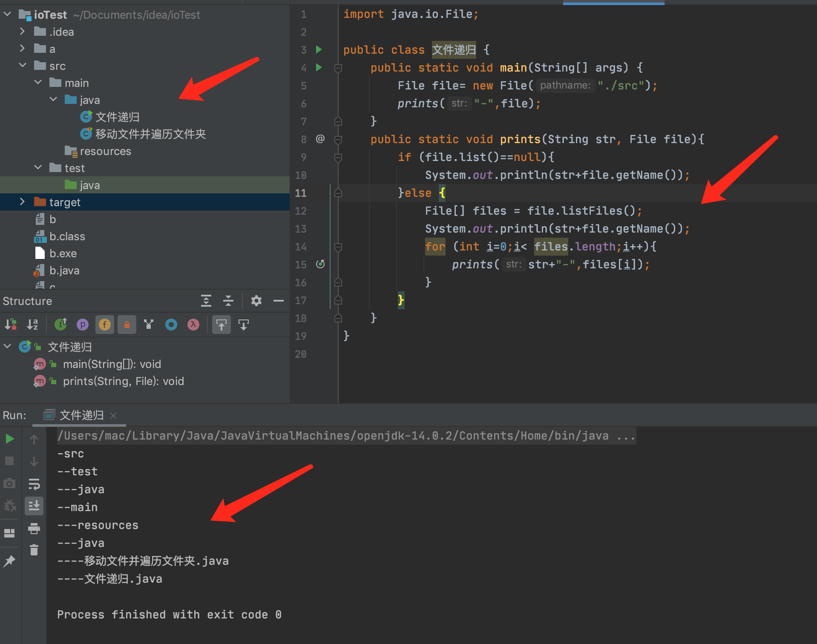Collapse 文件递归 node in Structure tree

pos(7,347)
